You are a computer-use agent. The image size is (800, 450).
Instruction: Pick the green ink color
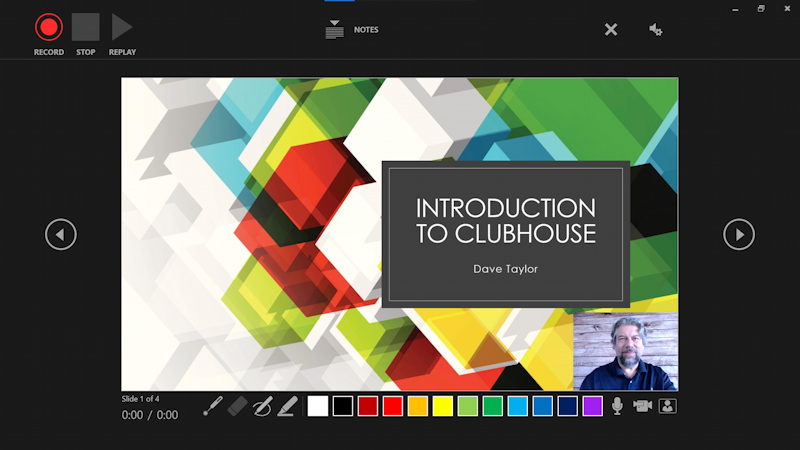[x=492, y=406]
